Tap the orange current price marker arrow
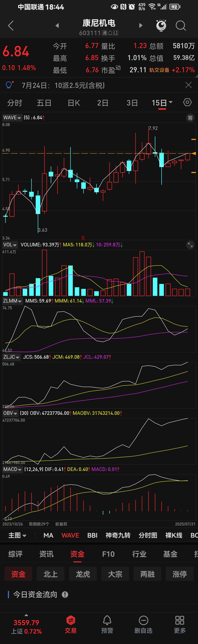Image resolution: width=198 pixels, height=644 pixels. 193,153
